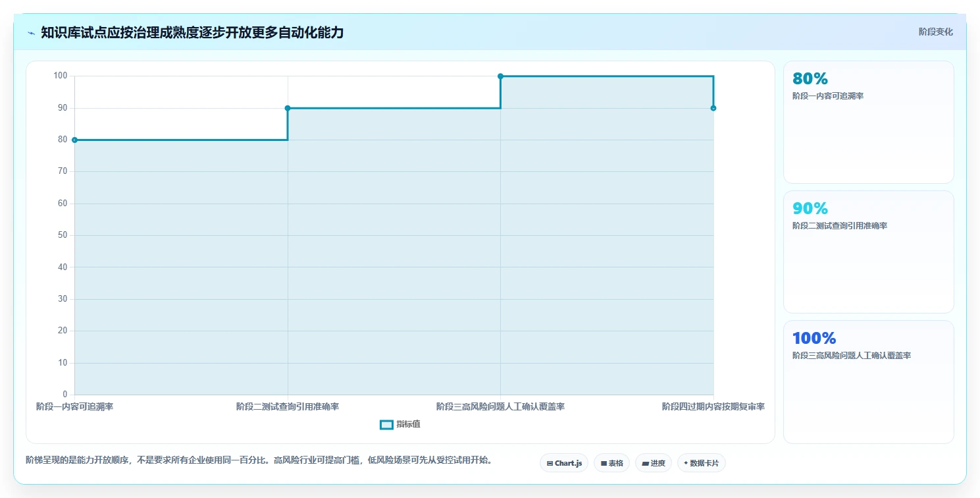
Task: Click the 阶段二 data point at 90
Action: coord(288,108)
